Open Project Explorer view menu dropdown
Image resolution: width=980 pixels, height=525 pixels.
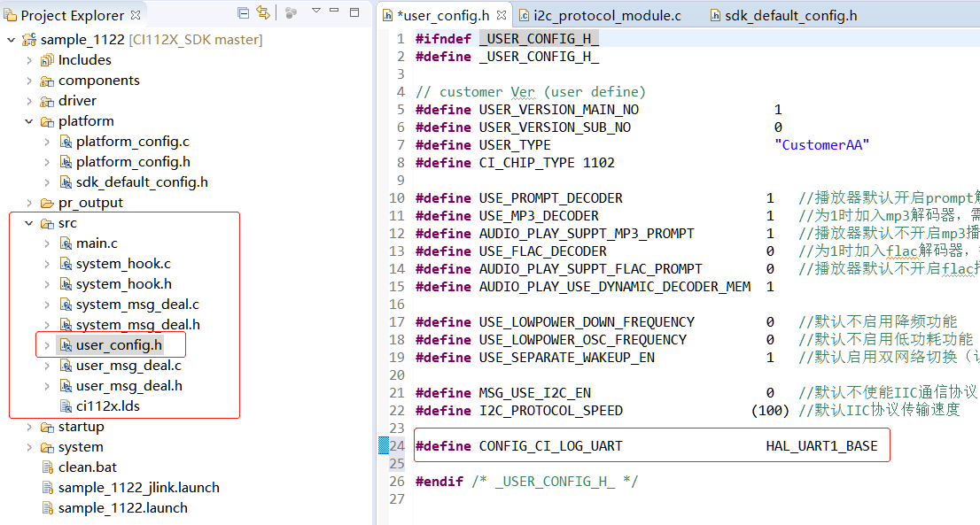tap(316, 11)
